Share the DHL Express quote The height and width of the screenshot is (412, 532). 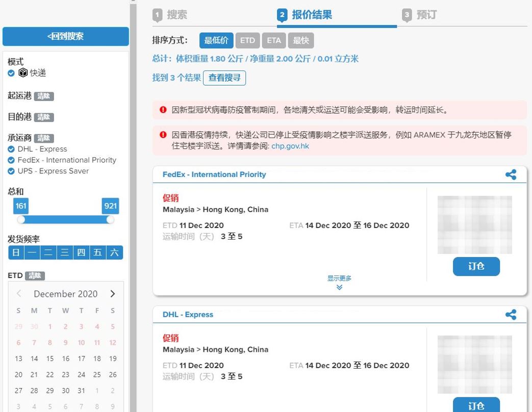point(511,315)
